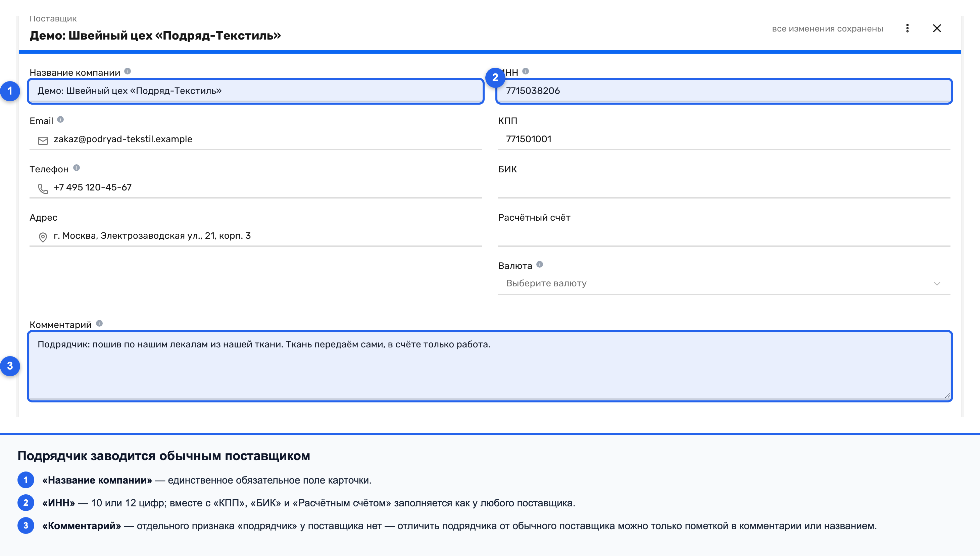Screen dimensions: 980x556
Task: Click the card title Демо: Швейный цех «Подряд-Текстиль»
Action: point(155,36)
